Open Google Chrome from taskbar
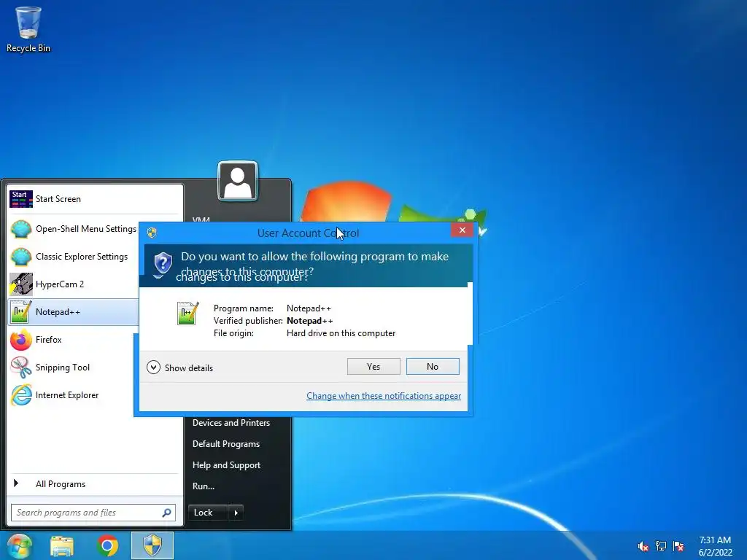The width and height of the screenshot is (747, 560). (x=108, y=545)
